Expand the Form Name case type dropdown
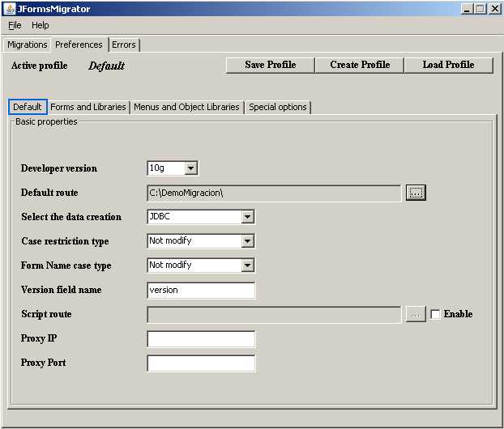504x429 pixels. [247, 265]
